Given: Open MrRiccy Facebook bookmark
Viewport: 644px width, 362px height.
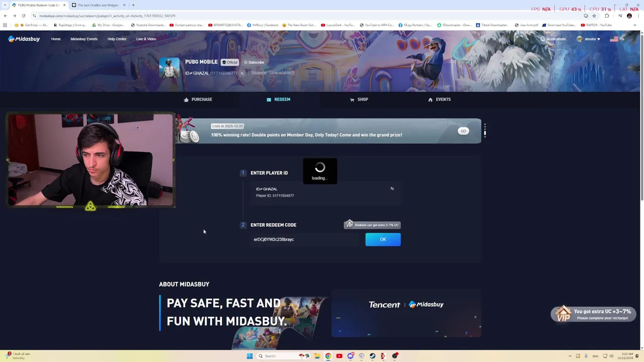Looking at the screenshot, I should (263, 25).
